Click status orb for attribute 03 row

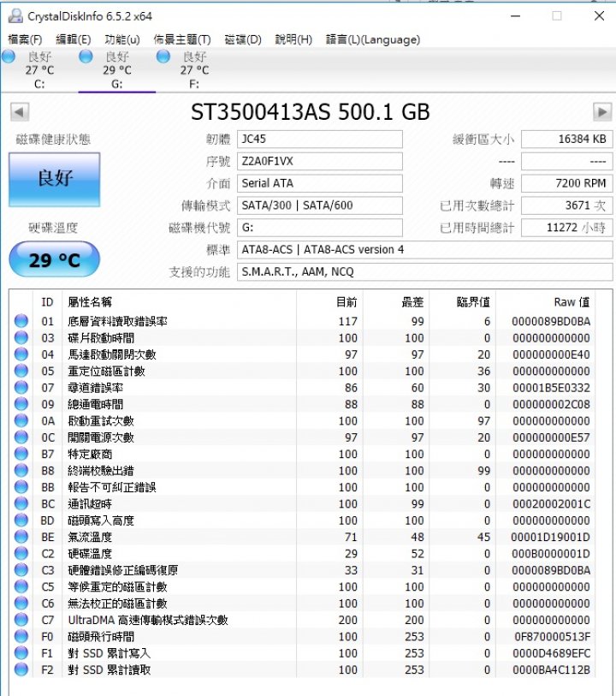21,337
